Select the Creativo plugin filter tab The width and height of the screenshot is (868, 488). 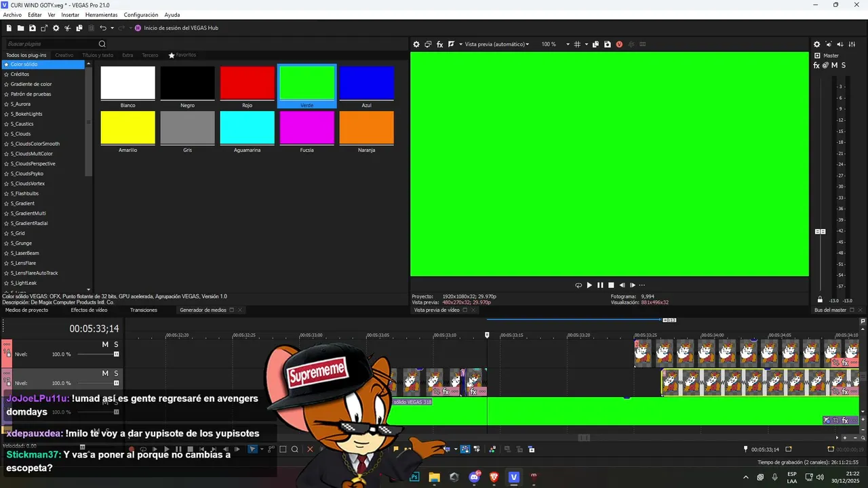64,55
